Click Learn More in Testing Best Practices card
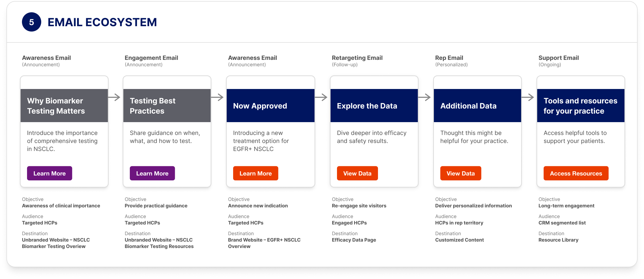 [x=152, y=173]
